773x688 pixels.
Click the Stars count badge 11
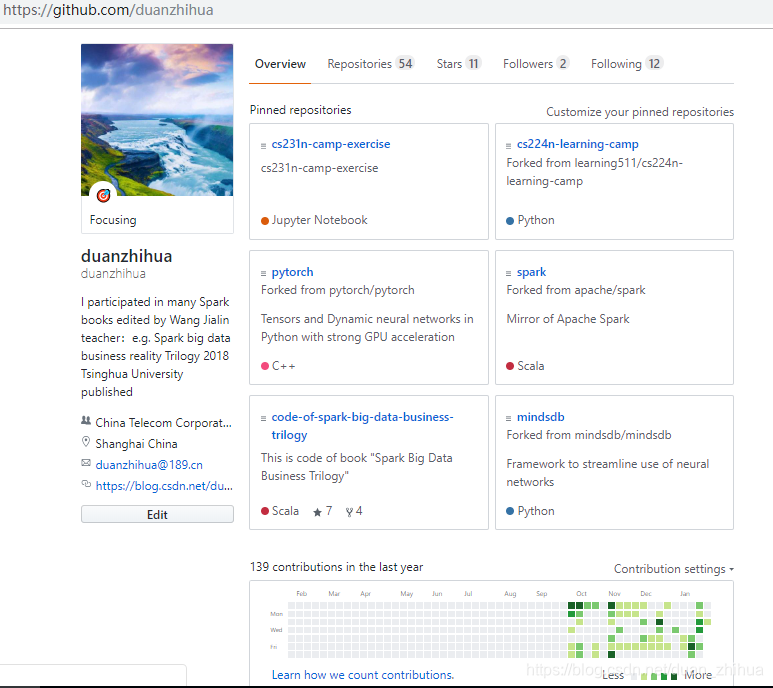pos(473,64)
